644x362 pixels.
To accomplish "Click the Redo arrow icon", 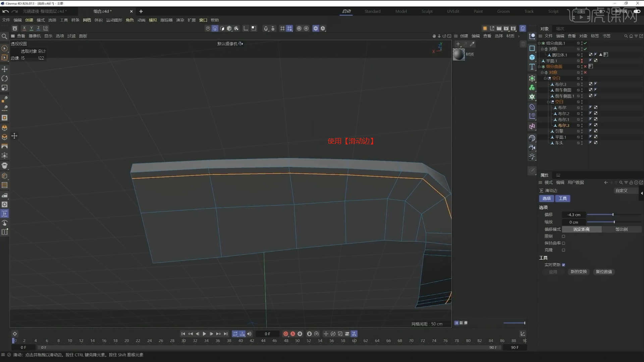I will (x=15, y=11).
